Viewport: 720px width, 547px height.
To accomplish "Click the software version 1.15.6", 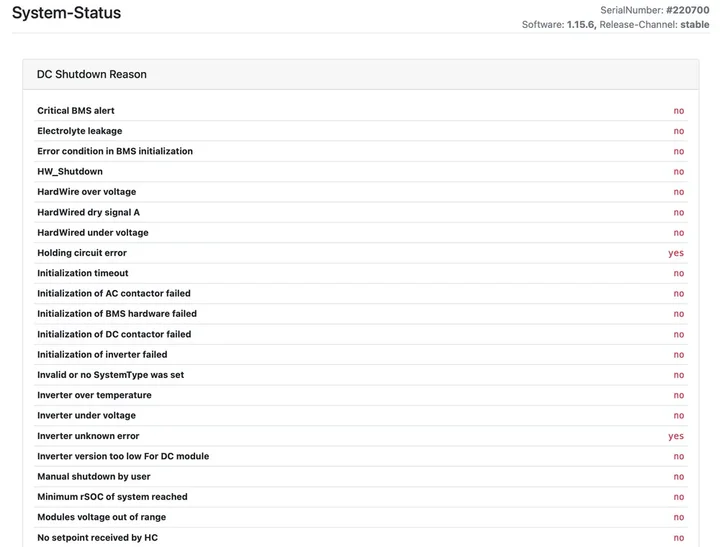I will point(581,25).
